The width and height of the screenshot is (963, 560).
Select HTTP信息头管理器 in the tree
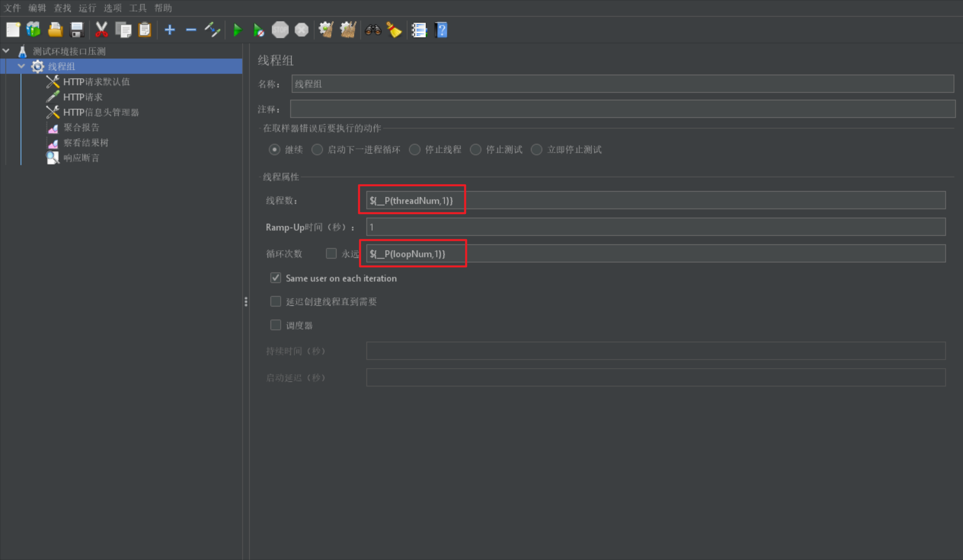tap(101, 112)
